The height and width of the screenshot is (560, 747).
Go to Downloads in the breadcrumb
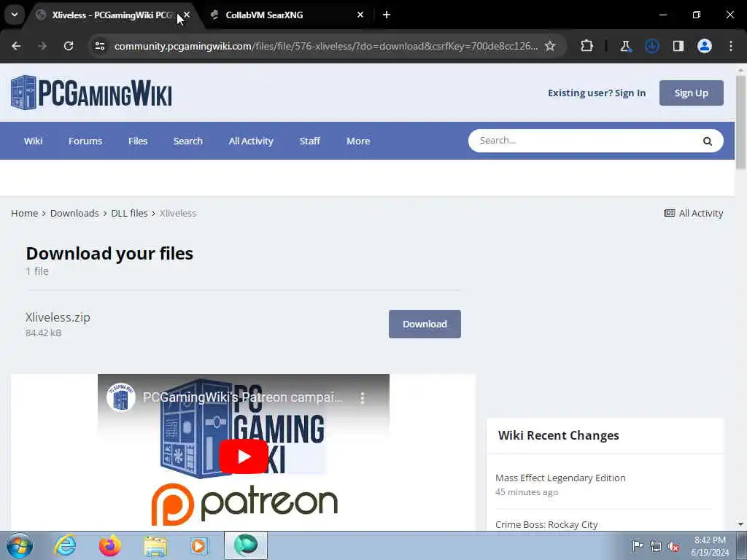74,214
